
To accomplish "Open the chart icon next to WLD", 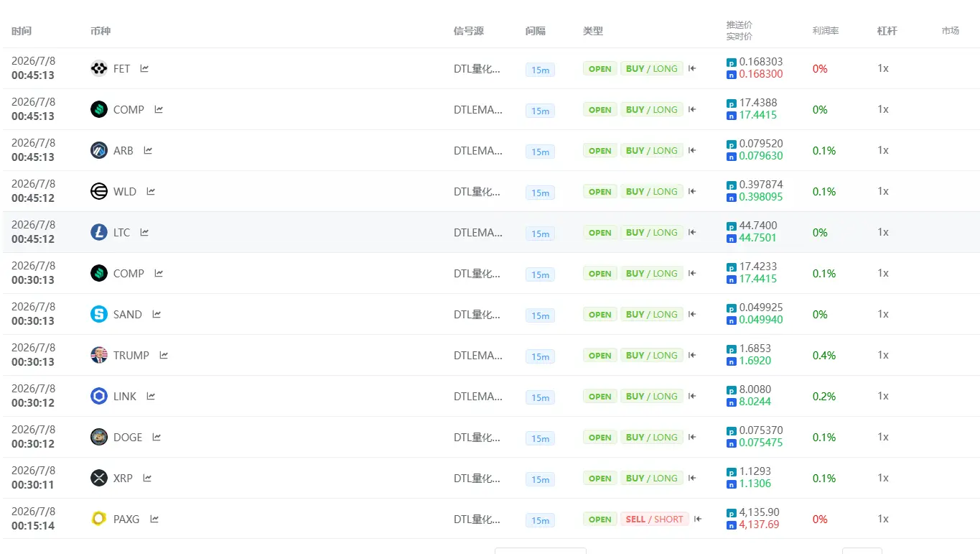I will pyautogui.click(x=151, y=191).
